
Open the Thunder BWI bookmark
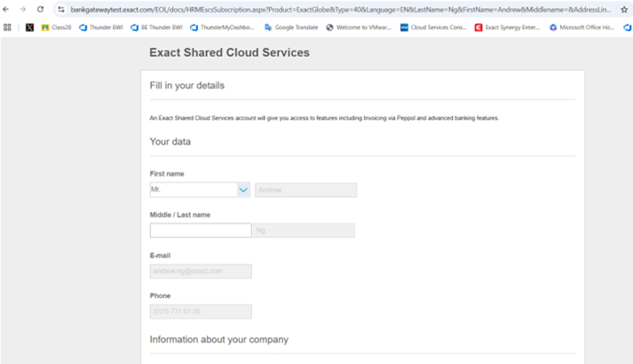coord(101,28)
